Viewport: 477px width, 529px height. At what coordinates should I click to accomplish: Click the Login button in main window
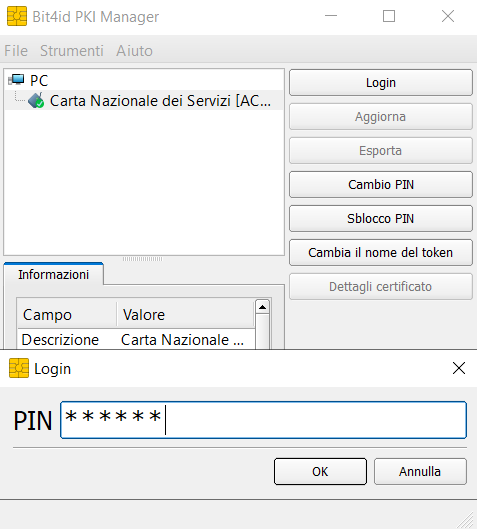[x=381, y=83]
